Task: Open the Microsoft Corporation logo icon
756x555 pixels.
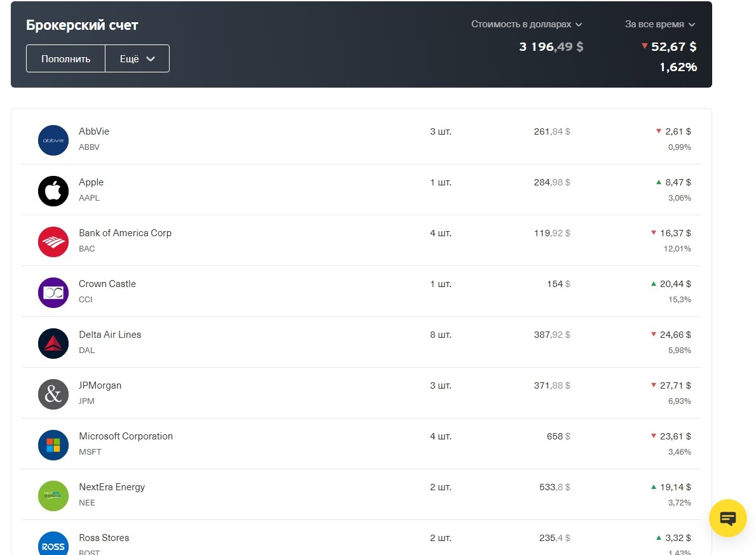Action: pyautogui.click(x=53, y=445)
